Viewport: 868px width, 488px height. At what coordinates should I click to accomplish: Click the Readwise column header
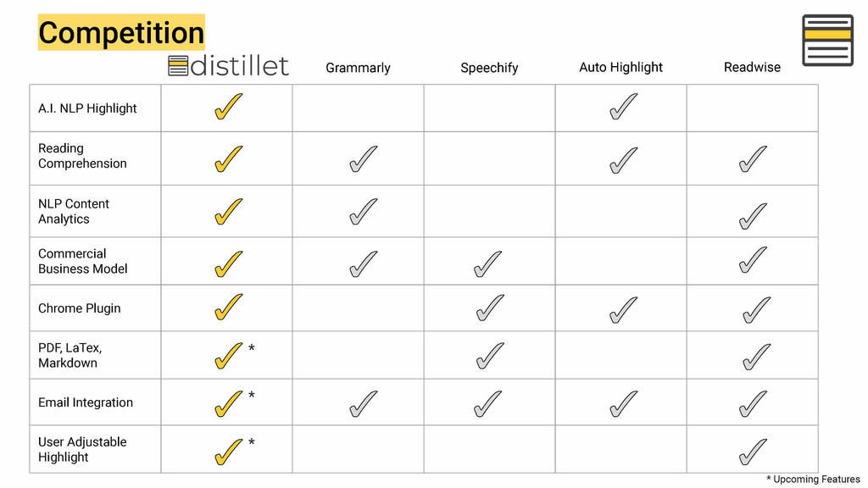(752, 67)
